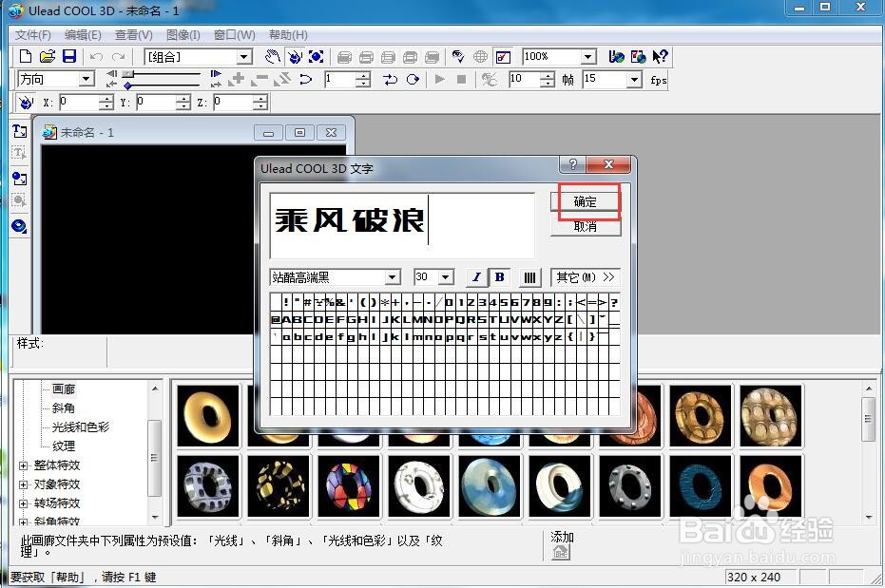Select the 画廊 tree item

pos(64,389)
